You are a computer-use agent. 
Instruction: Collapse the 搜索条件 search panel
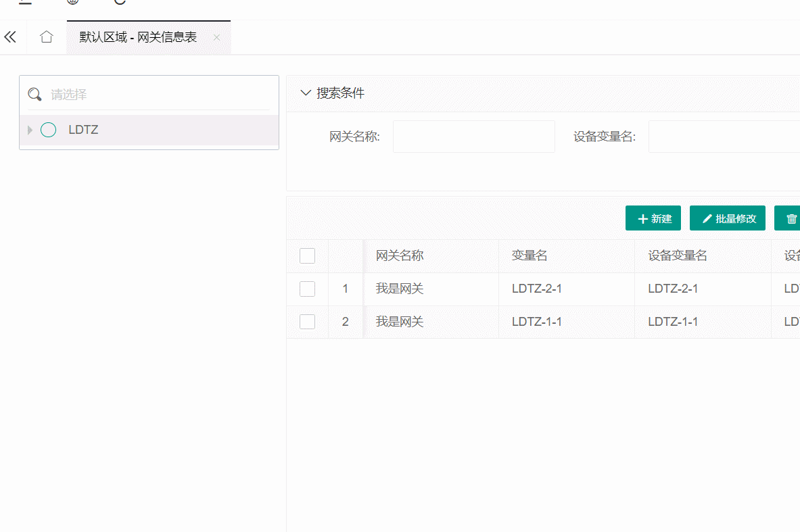(305, 93)
